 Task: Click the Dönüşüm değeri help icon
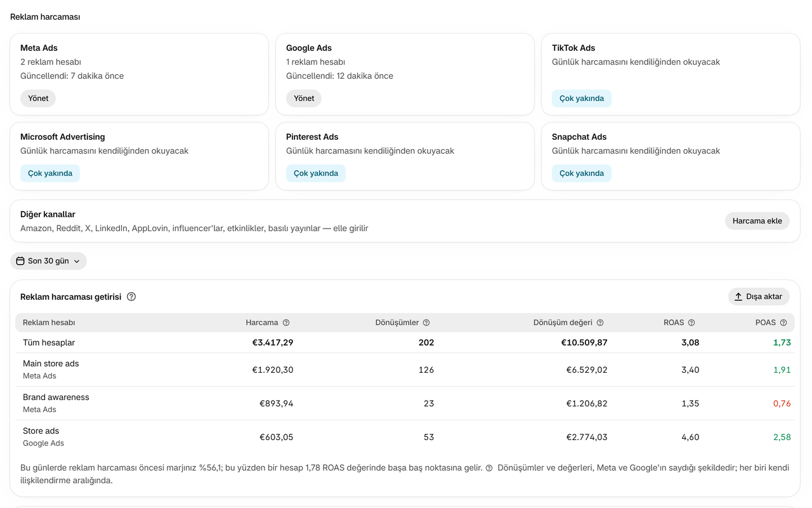point(600,323)
